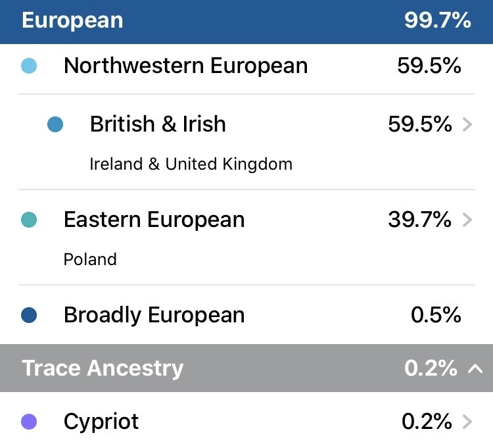Click the Poland subtitle text

point(90,259)
